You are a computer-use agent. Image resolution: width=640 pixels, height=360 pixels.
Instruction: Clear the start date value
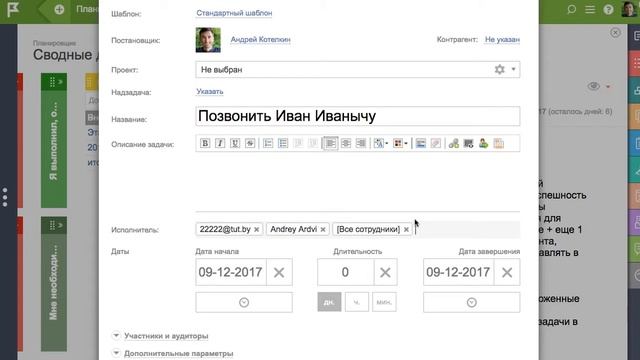(279, 272)
